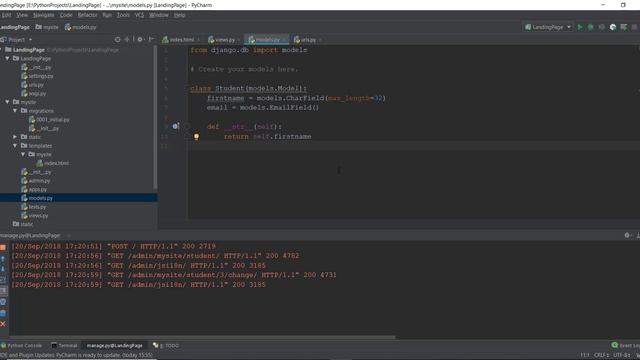Image resolution: width=640 pixels, height=360 pixels.
Task: Open the LandingPage run configuration dropdown
Action: click(x=548, y=27)
